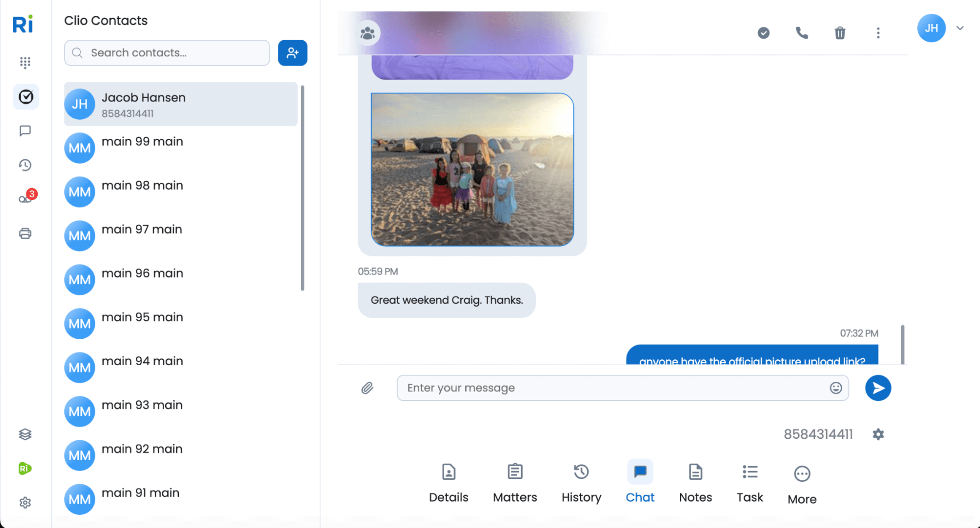The height and width of the screenshot is (528, 980).
Task: Mark conversation as resolved with checkmark
Action: (763, 33)
